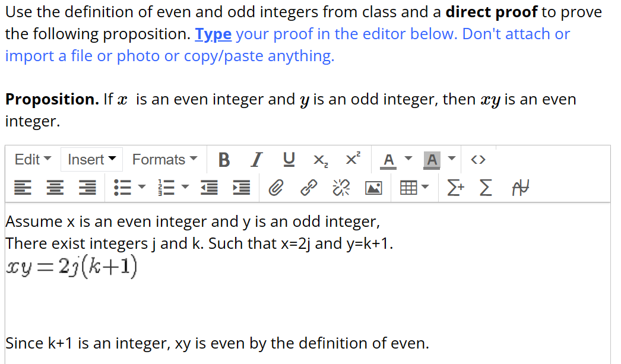621x364 pixels.
Task: Remove a hyperlink with the broken-link icon
Action: tap(340, 188)
